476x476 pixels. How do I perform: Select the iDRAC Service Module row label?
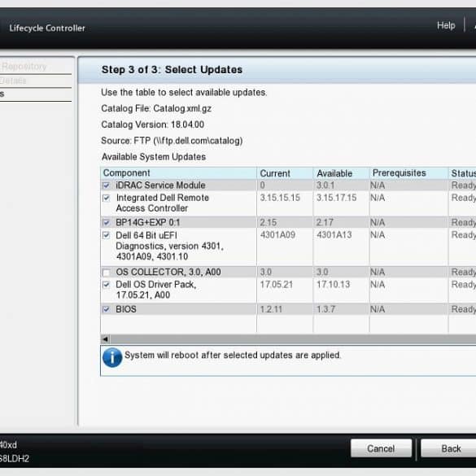[160, 186]
